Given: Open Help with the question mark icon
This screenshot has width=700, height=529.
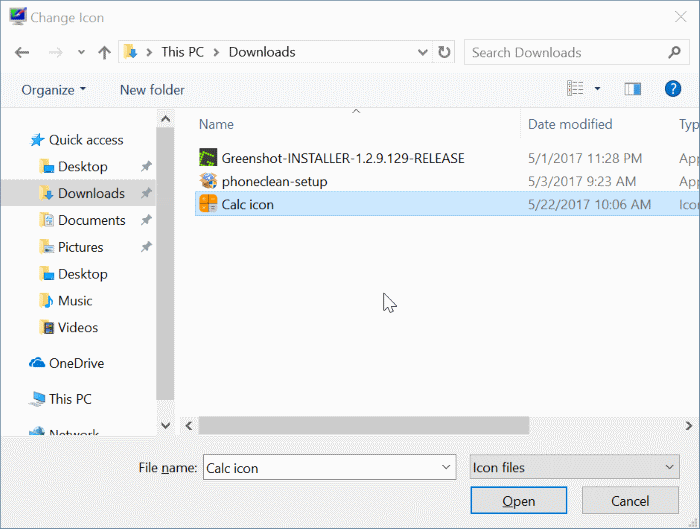Looking at the screenshot, I should coord(673,88).
